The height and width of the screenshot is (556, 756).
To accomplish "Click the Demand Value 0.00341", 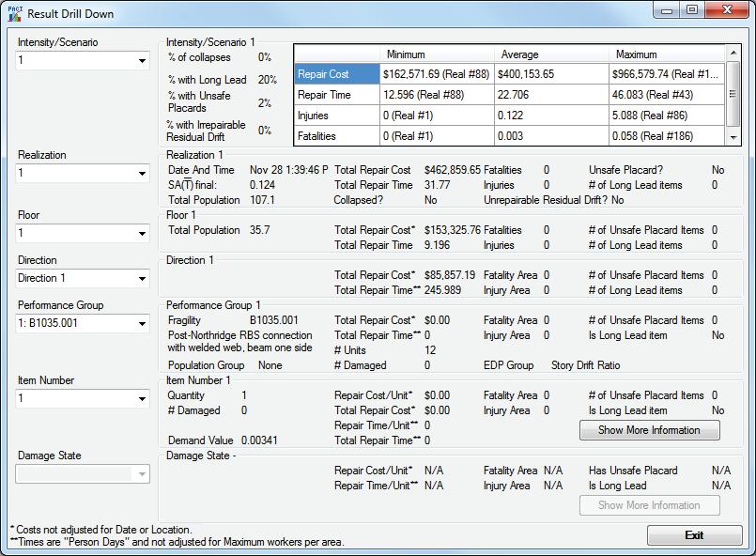I will click(x=259, y=440).
